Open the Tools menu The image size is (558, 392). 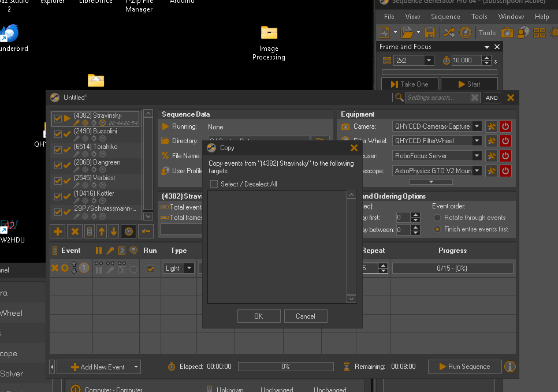point(479,17)
